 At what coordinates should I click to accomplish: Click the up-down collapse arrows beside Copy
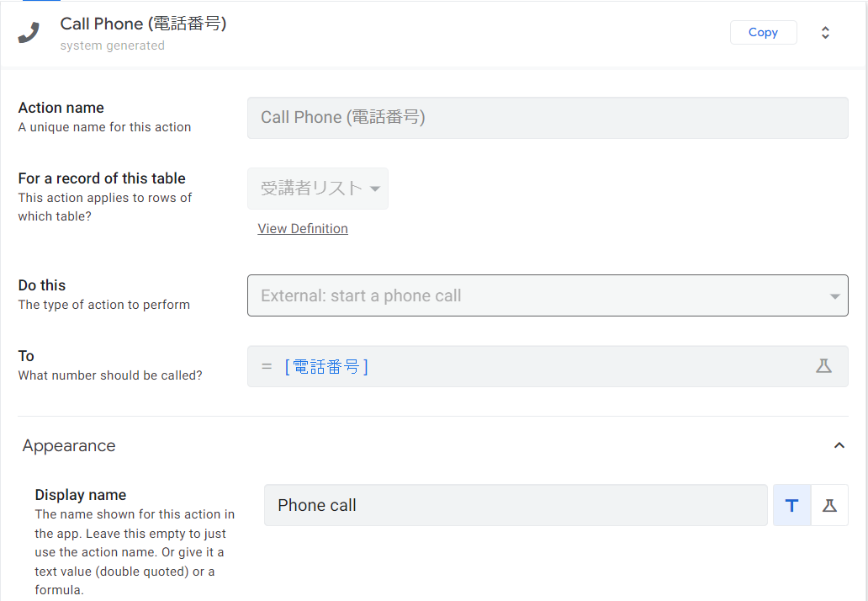(x=825, y=32)
